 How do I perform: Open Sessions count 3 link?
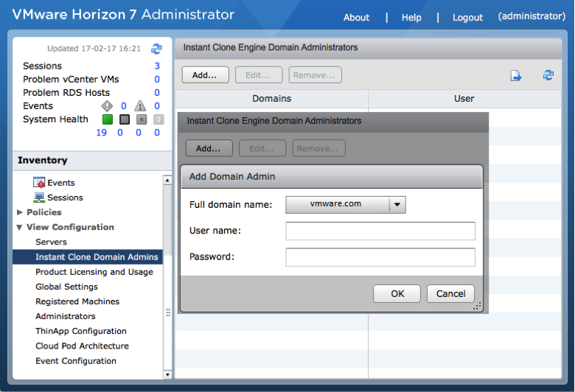157,66
